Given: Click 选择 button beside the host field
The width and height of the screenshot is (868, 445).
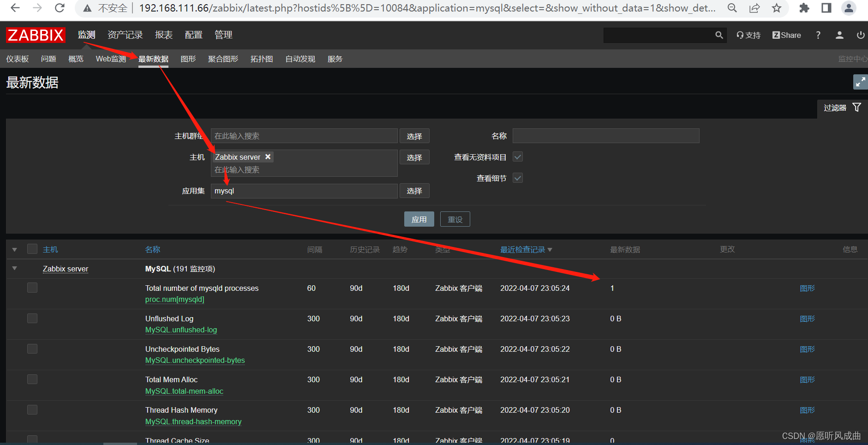Looking at the screenshot, I should point(414,157).
